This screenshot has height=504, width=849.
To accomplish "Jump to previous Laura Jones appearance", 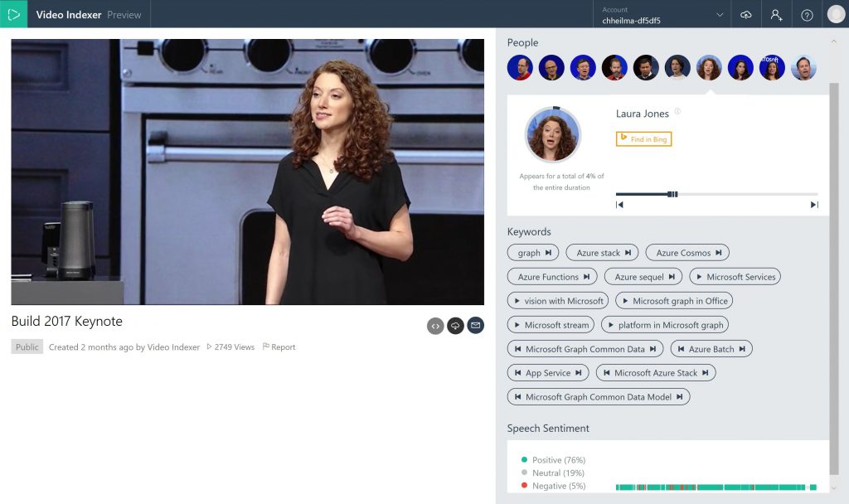I will [x=619, y=205].
